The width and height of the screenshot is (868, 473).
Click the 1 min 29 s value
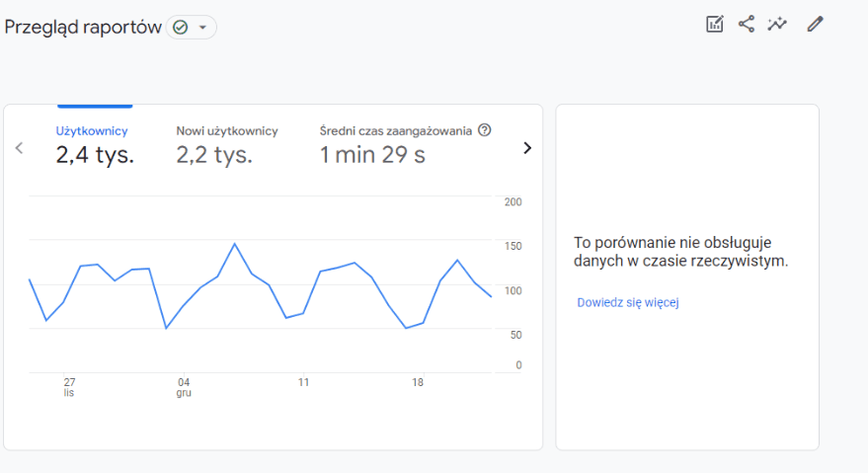pos(372,155)
